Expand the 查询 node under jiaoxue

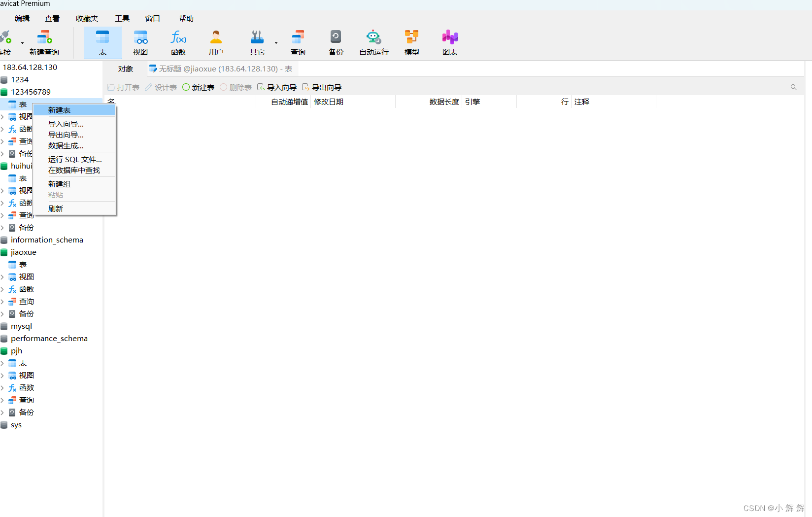click(2, 302)
